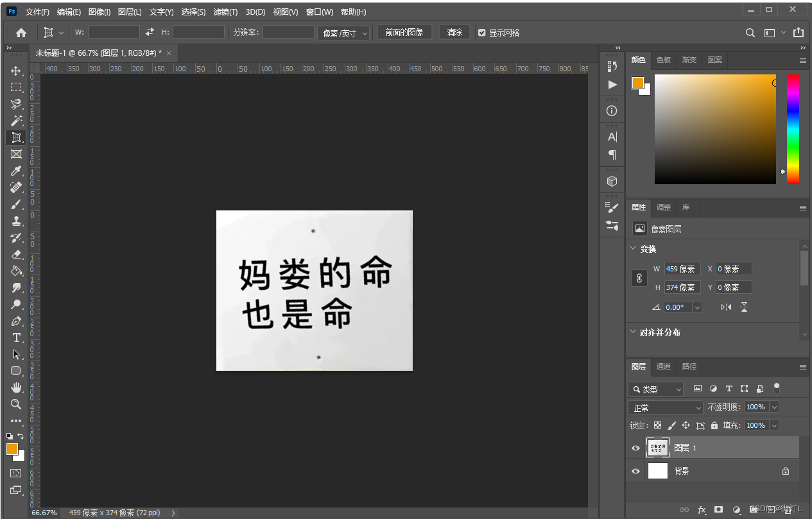Open tool preset picker dropdown arrow
812x519 pixels.
(x=62, y=33)
